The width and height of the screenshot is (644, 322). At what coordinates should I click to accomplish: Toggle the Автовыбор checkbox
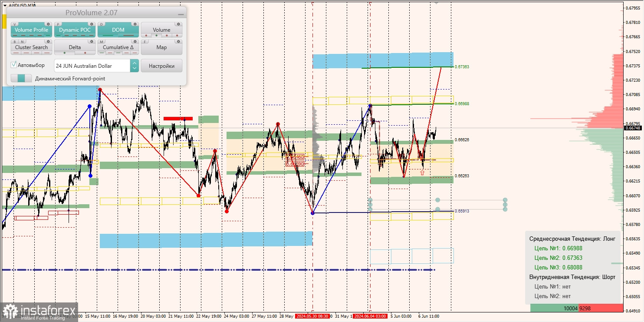pos(14,65)
